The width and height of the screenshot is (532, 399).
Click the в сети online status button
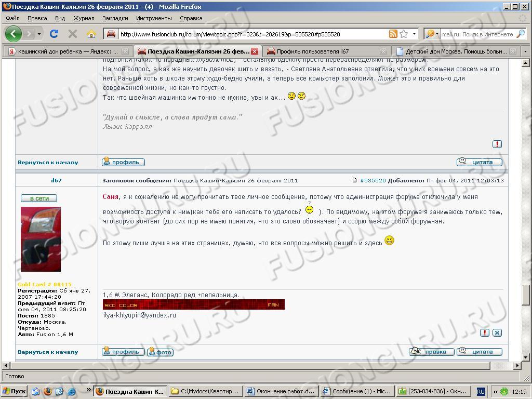pyautogui.click(x=38, y=198)
